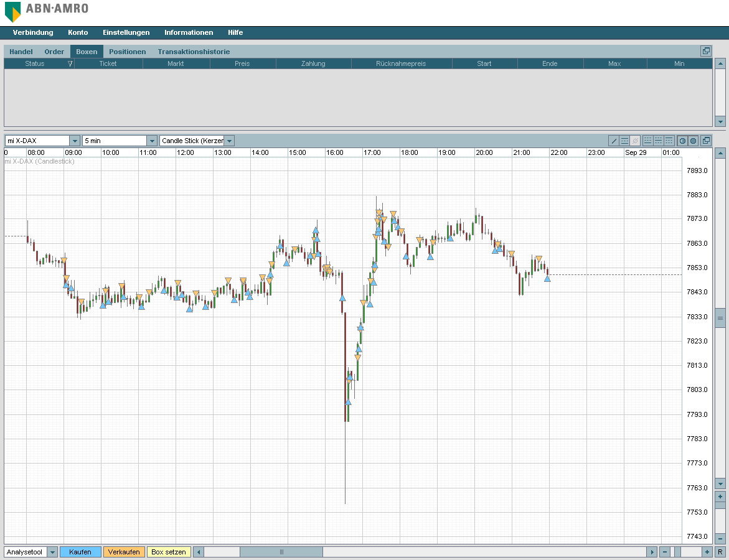This screenshot has height=560, width=729.
Task: Open the mi X-DAX market dropdown
Action: 75,141
